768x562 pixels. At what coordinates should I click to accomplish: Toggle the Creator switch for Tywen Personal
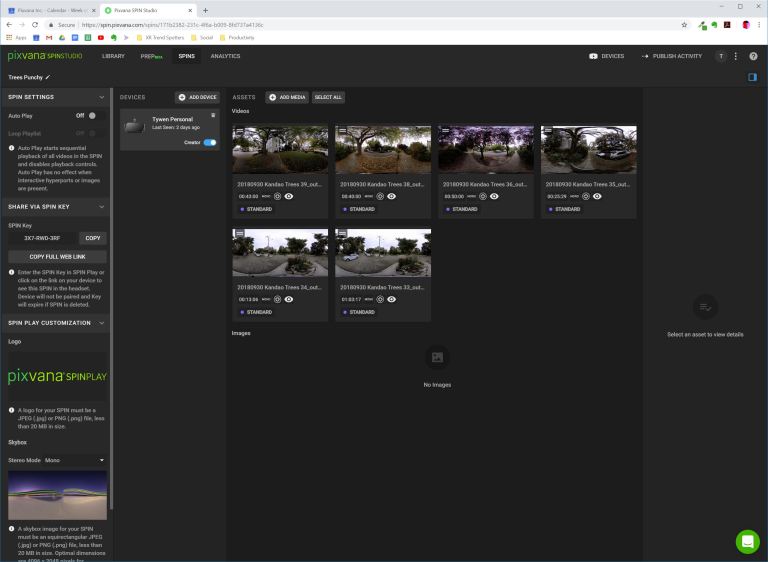coord(210,143)
